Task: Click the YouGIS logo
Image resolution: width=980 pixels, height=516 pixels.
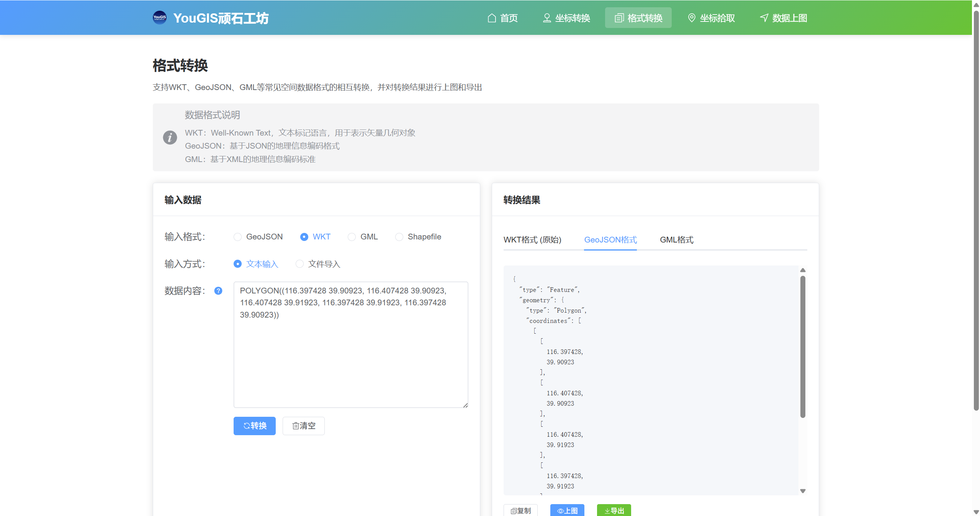Action: 159,17
